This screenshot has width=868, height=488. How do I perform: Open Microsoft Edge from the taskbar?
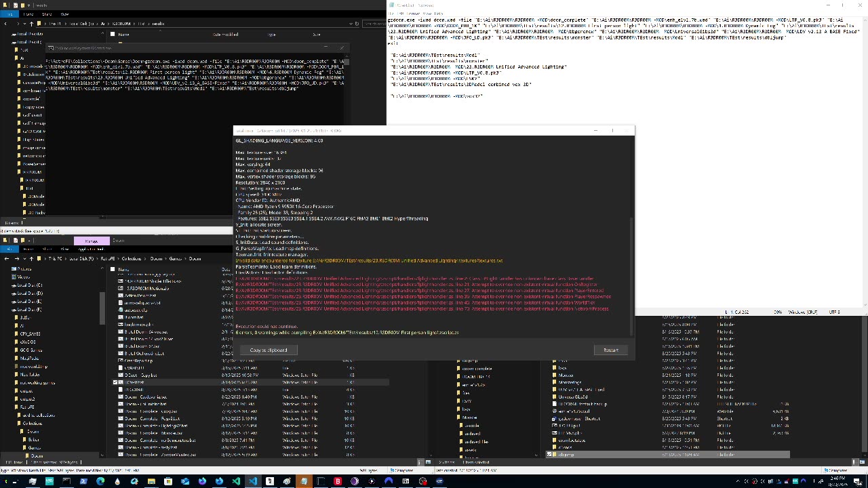point(100,481)
